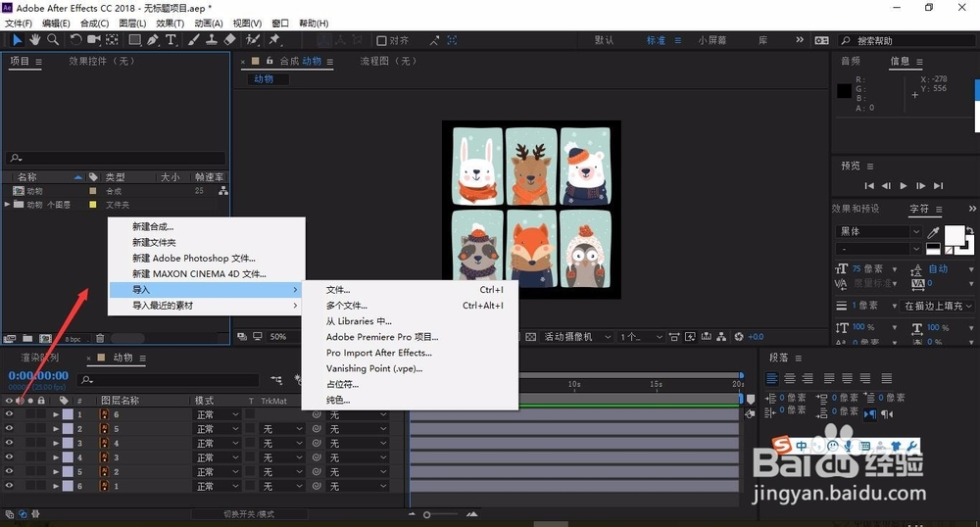The width and height of the screenshot is (980, 527).
Task: Select the Hand tool
Action: point(34,40)
